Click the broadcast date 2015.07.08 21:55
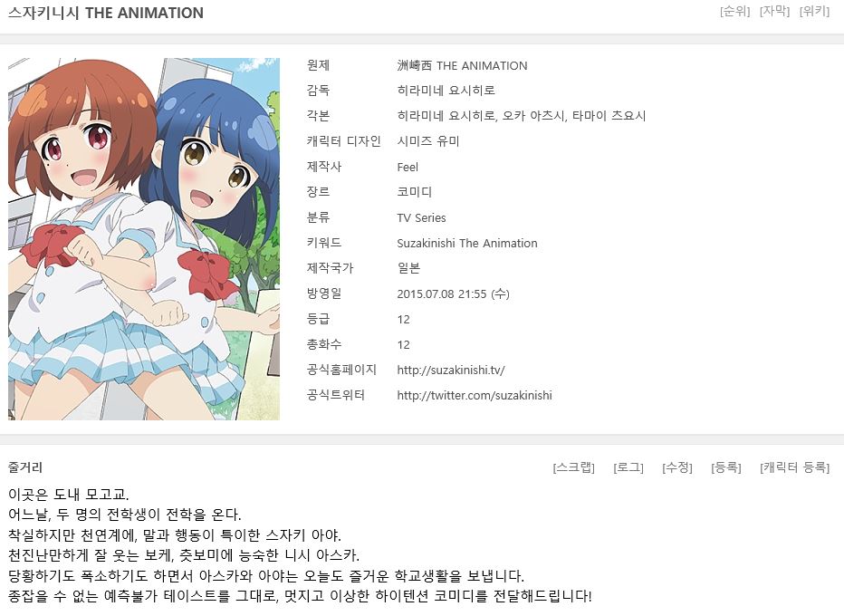The height and width of the screenshot is (616, 844). click(442, 294)
